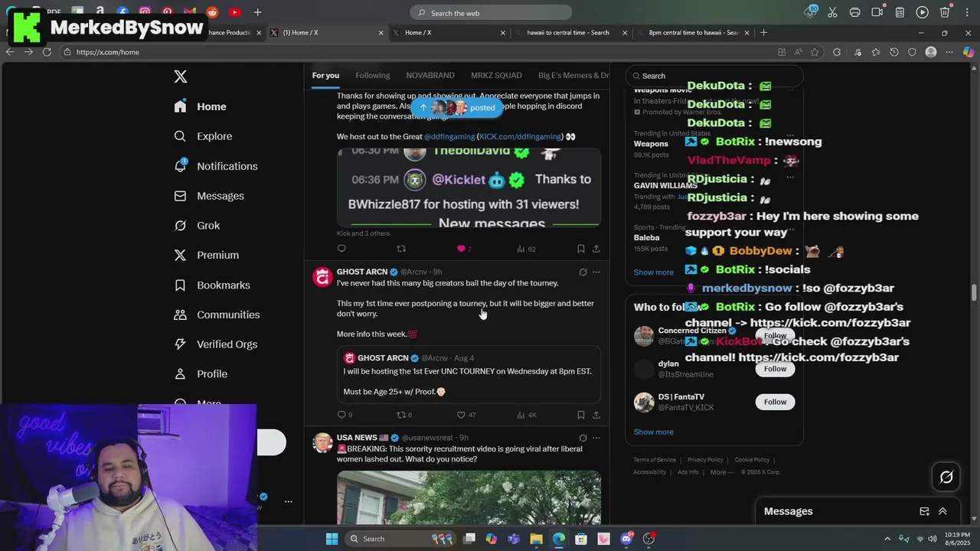This screenshot has width=980, height=551.
Task: Switch to hawaii to central time tab
Action: click(x=568, y=33)
